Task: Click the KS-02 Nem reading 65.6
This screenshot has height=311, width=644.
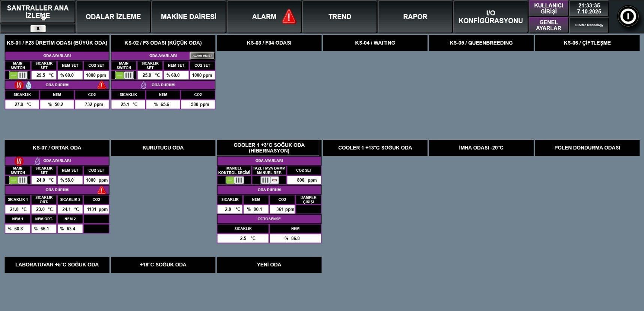Action: point(163,105)
